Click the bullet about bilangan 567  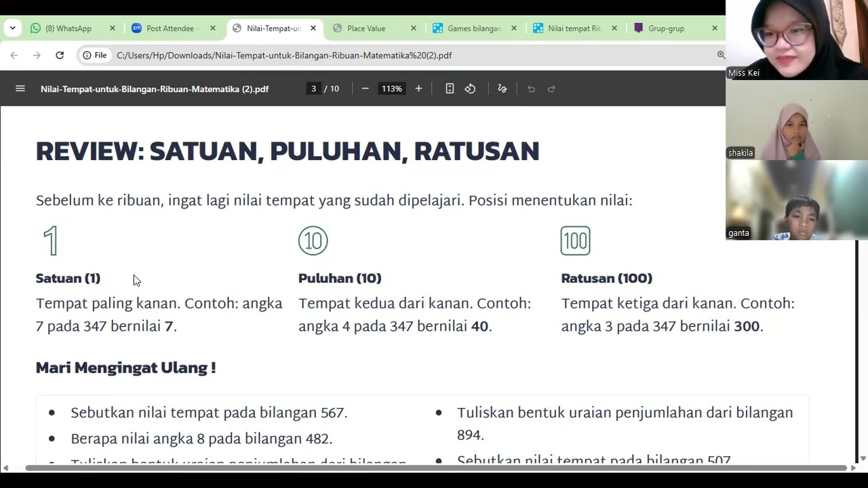209,412
